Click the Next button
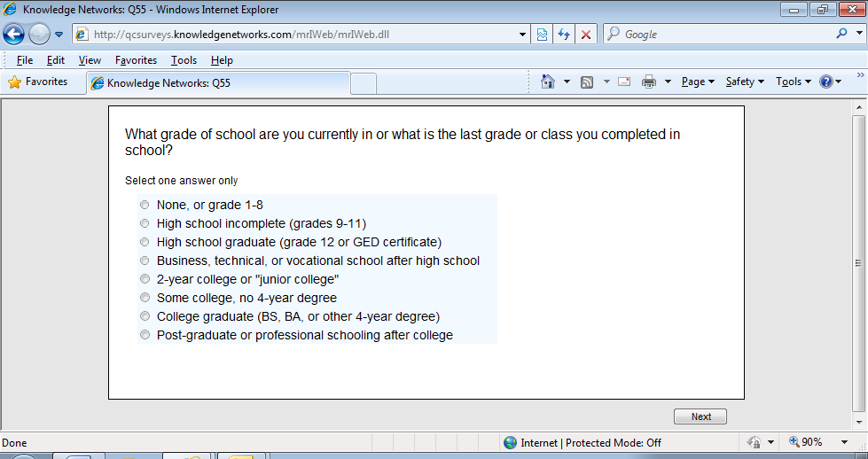 [x=700, y=416]
